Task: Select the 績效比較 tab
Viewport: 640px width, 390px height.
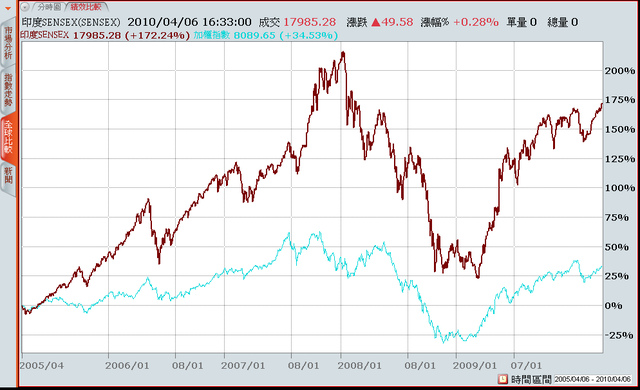Action: (86, 7)
